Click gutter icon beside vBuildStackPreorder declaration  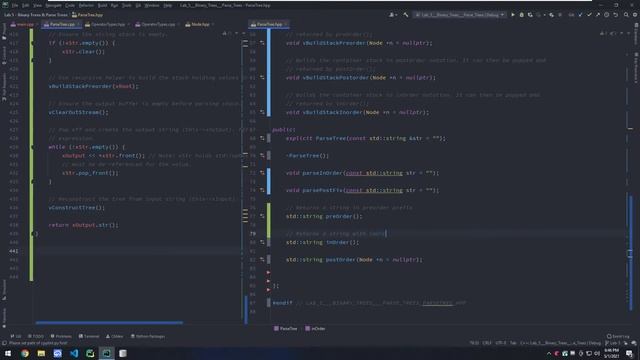point(262,43)
